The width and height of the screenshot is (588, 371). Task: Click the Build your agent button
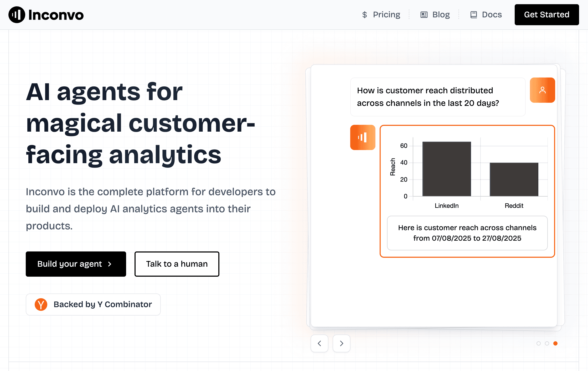pyautogui.click(x=76, y=264)
